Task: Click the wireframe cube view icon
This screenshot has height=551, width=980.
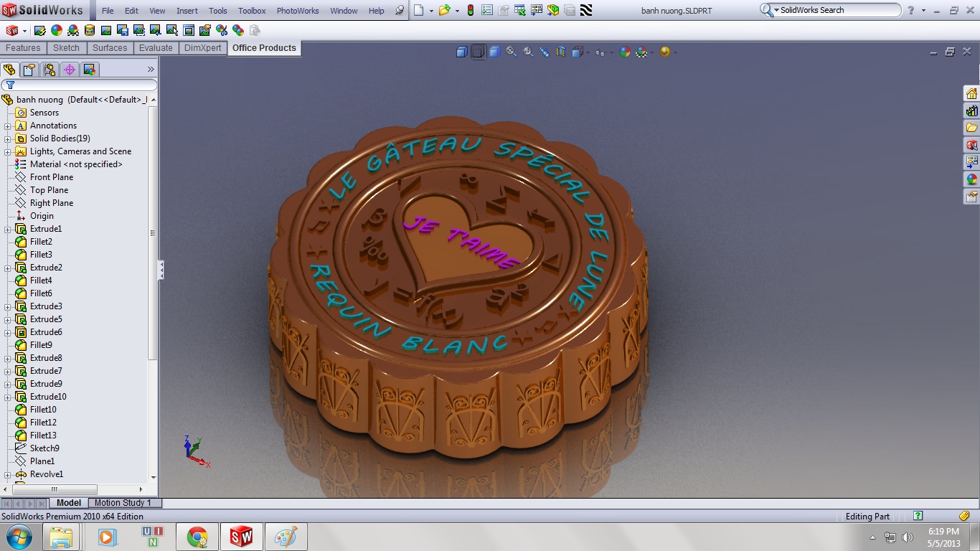Action: 479,52
